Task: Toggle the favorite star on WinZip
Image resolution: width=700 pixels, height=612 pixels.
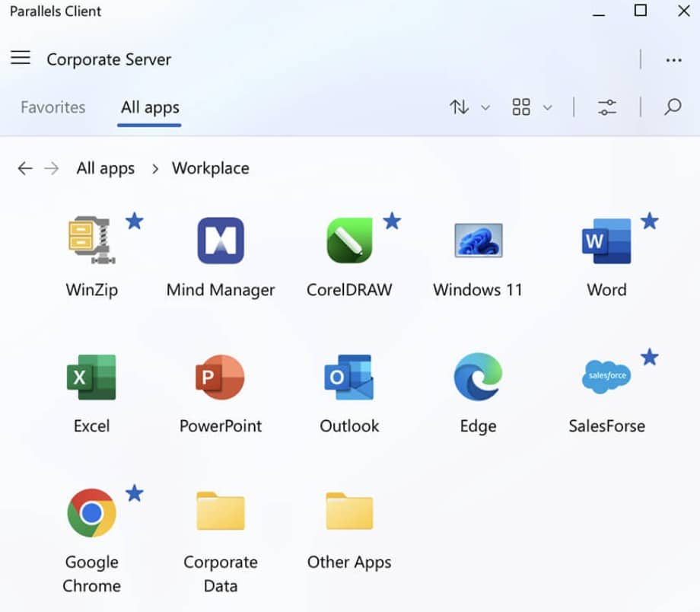Action: coord(135,221)
